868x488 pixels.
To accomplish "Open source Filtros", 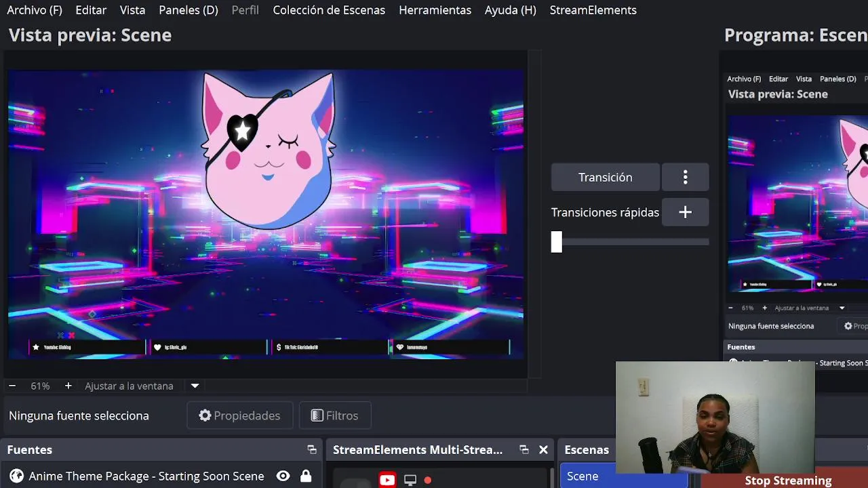I will (334, 415).
